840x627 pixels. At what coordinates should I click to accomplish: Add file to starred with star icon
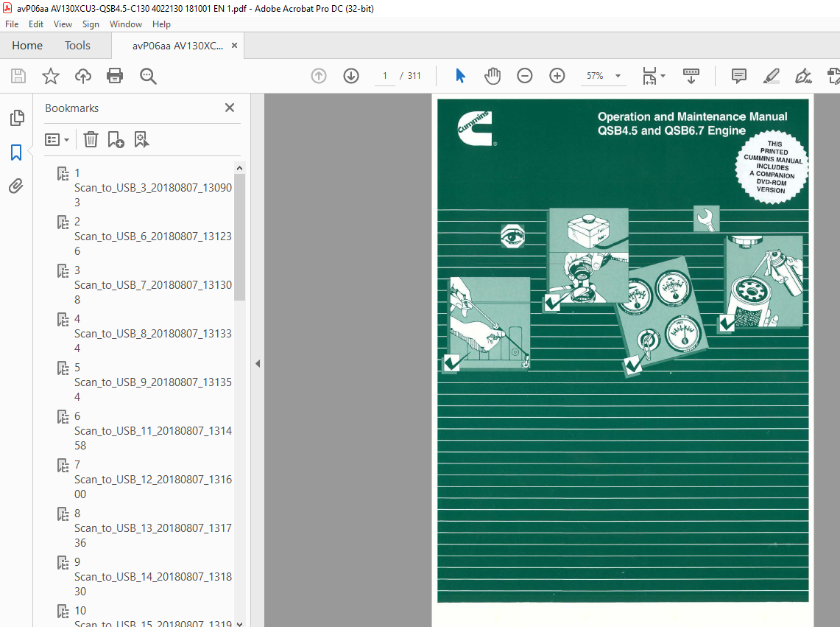pos(50,76)
